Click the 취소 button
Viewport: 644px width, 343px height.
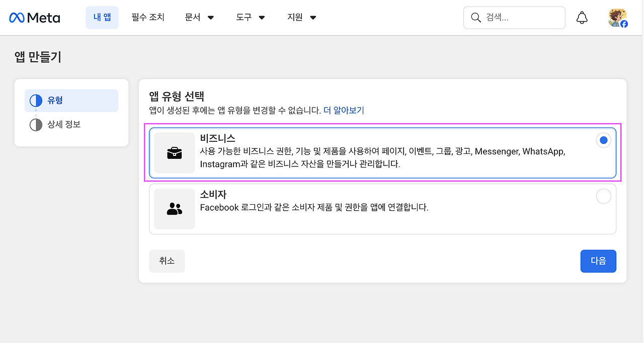pos(167,261)
